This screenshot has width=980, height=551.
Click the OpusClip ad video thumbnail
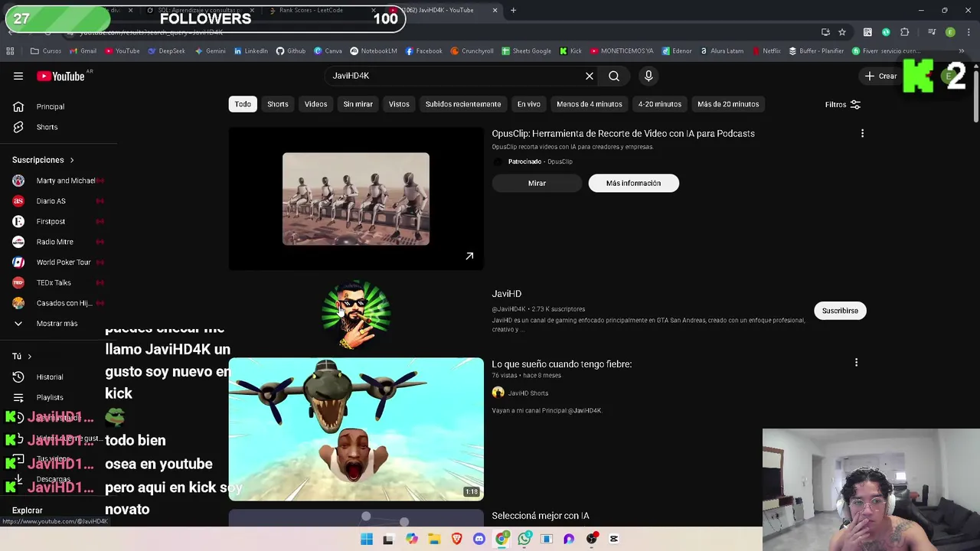[x=356, y=198]
